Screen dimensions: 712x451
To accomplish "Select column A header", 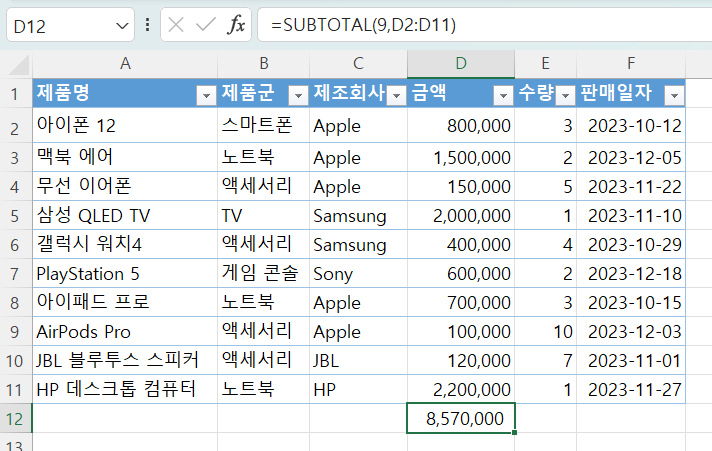I will (125, 64).
